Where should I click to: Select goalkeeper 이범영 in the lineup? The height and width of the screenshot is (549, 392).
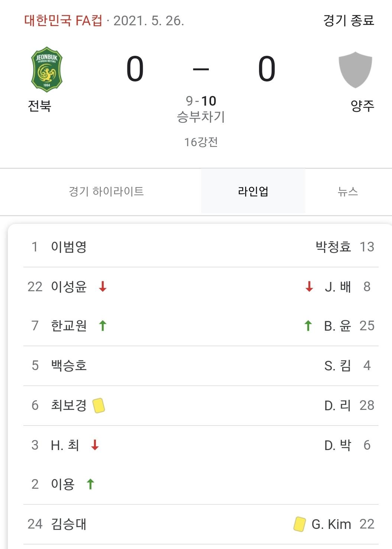(x=69, y=247)
